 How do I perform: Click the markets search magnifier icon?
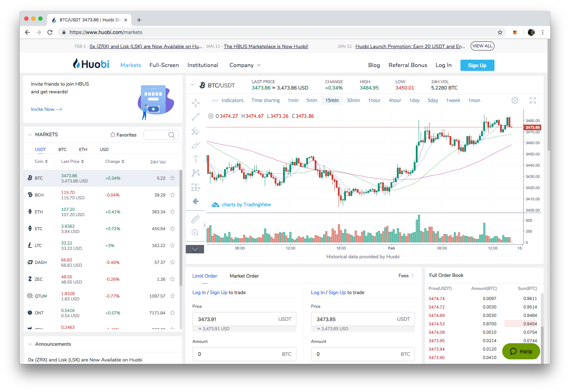pos(171,135)
